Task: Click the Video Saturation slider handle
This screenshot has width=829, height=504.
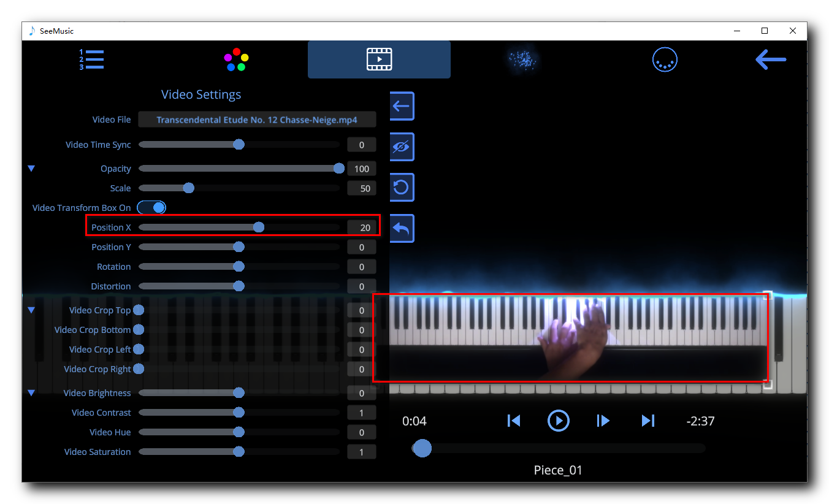Action: pos(239,452)
